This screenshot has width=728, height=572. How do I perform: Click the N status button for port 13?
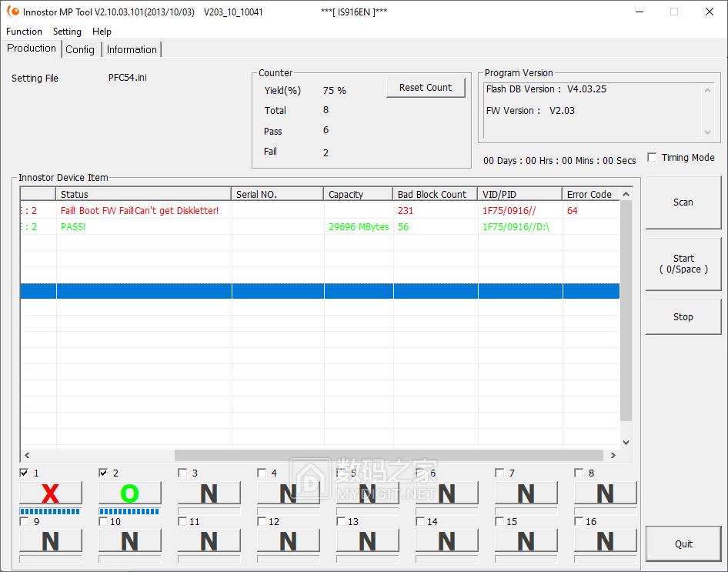368,541
